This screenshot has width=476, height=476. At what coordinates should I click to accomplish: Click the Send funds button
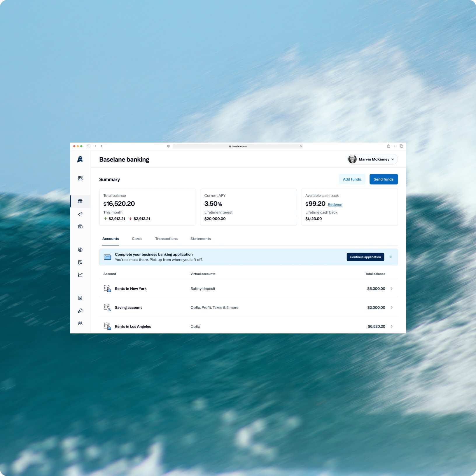click(x=384, y=179)
